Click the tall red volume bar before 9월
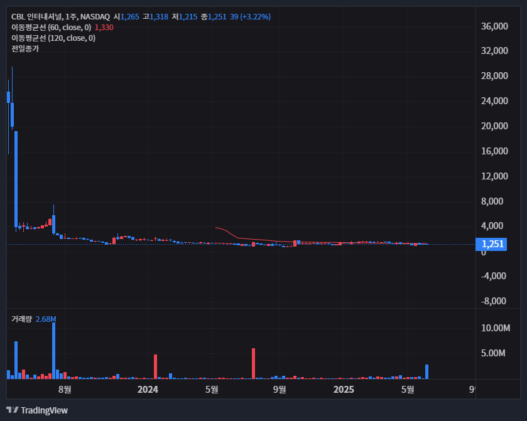The width and height of the screenshot is (527, 421). coord(253,364)
